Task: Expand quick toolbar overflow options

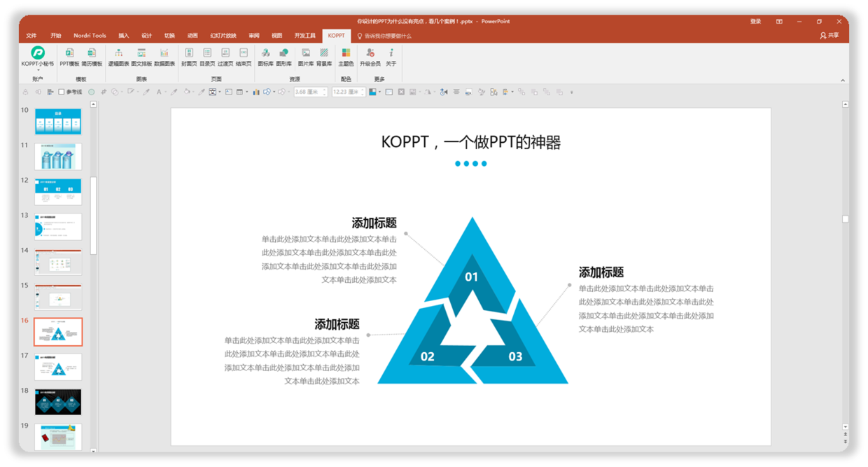Action: click(571, 92)
